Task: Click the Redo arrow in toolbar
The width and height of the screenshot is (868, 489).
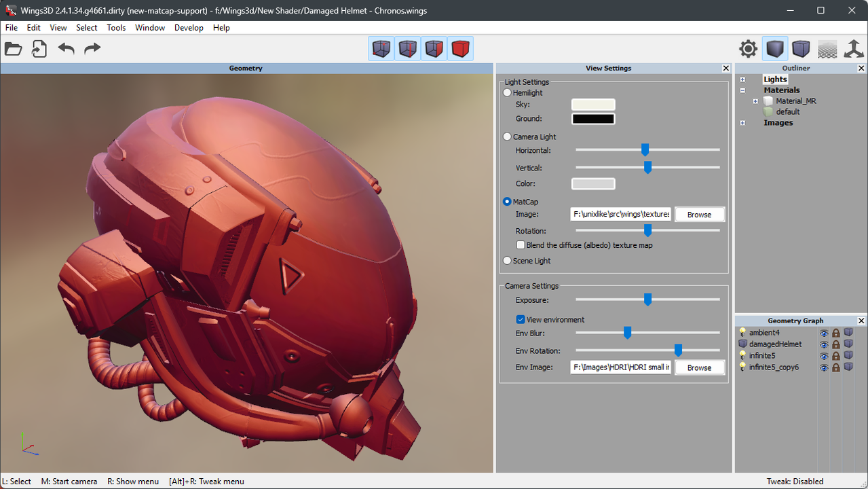Action: (92, 49)
